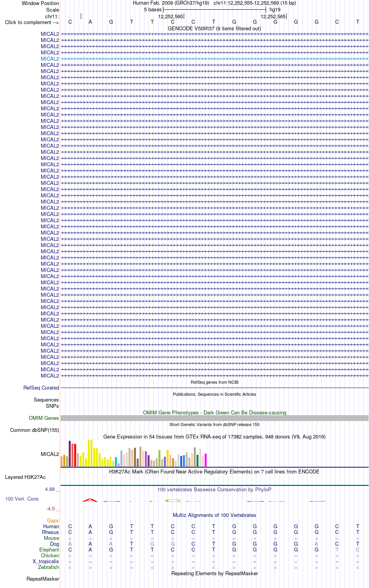
Task: Click the red PhyloP conservation peak
Action: click(90, 500)
